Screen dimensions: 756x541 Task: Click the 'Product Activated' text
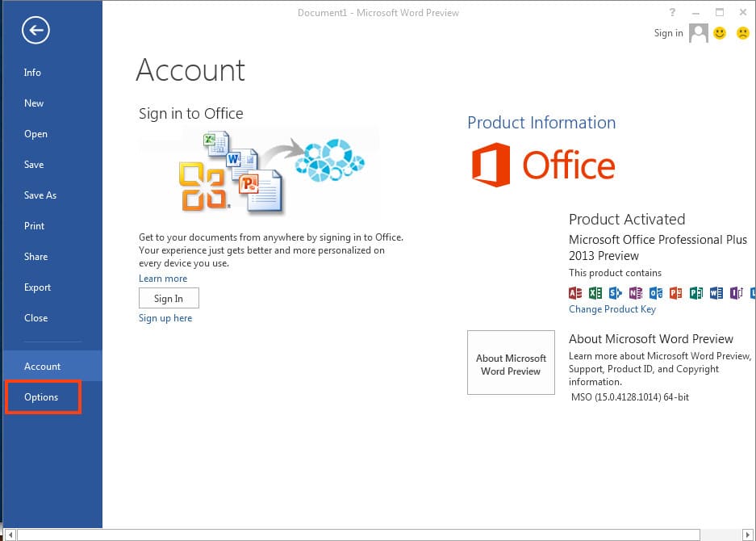(627, 220)
